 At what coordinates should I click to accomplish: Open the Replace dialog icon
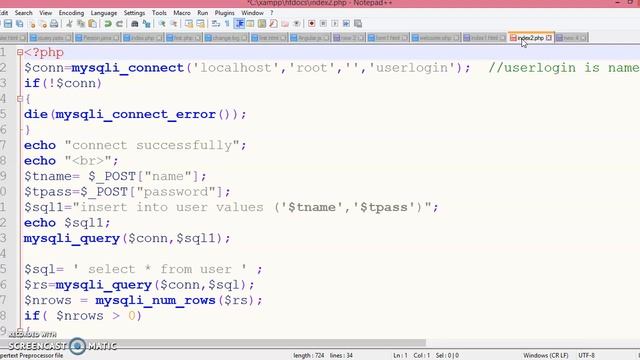click(147, 24)
